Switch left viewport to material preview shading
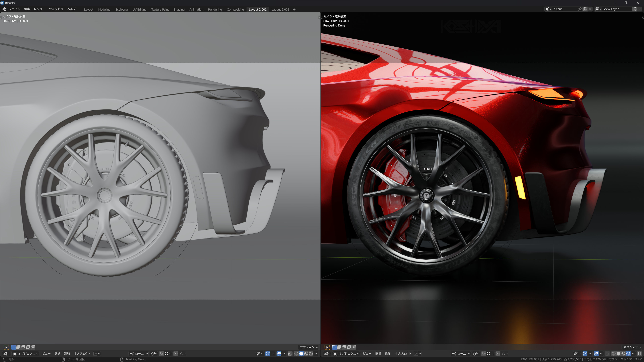The height and width of the screenshot is (362, 644). (306, 353)
